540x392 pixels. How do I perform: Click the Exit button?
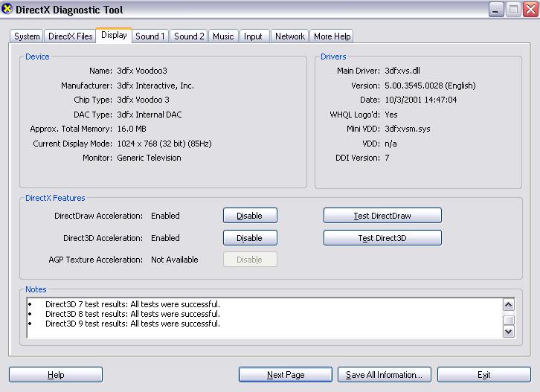(x=484, y=374)
